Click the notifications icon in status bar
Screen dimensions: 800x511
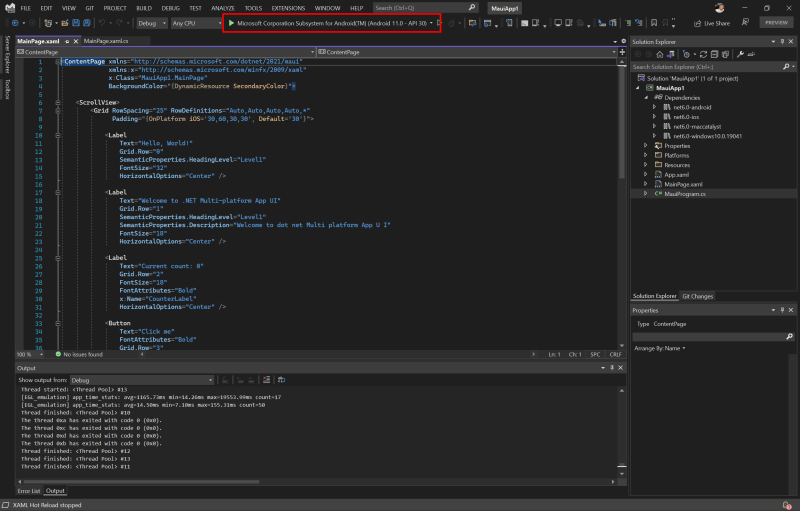787,505
